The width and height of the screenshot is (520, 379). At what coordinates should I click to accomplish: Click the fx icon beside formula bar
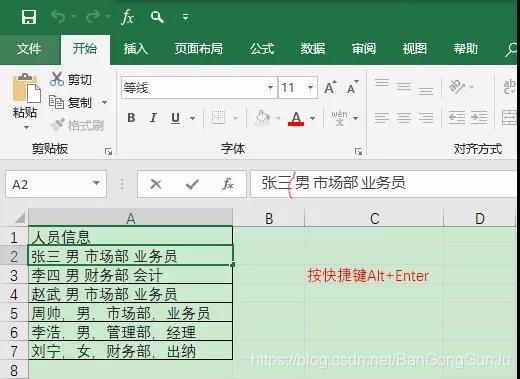(x=228, y=184)
